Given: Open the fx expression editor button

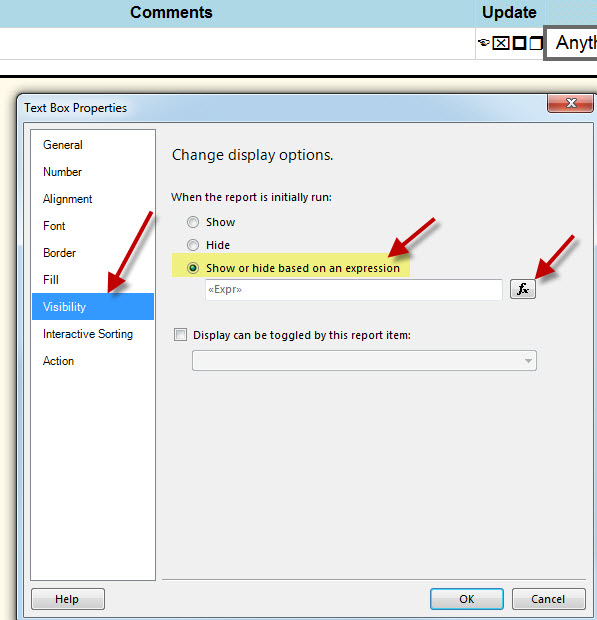Looking at the screenshot, I should click(x=523, y=289).
